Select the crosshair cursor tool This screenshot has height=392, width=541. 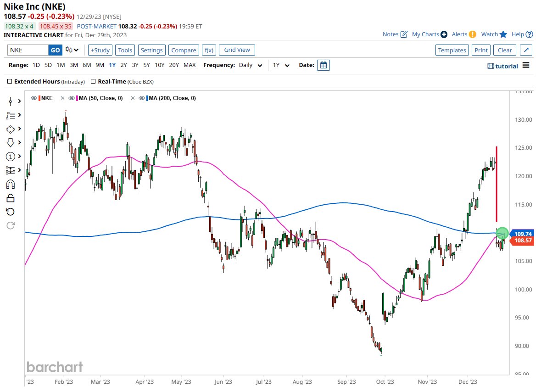(11, 101)
